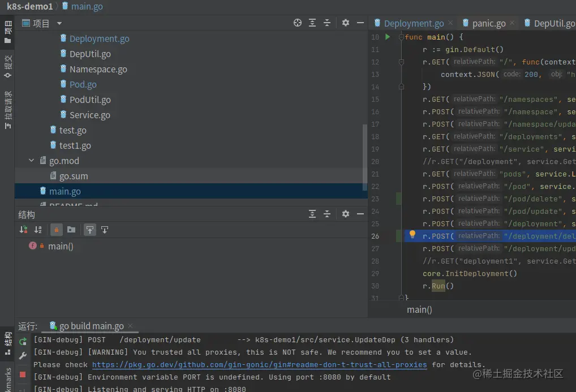Run main function via gutter arrow
576x392 pixels.
(388, 37)
